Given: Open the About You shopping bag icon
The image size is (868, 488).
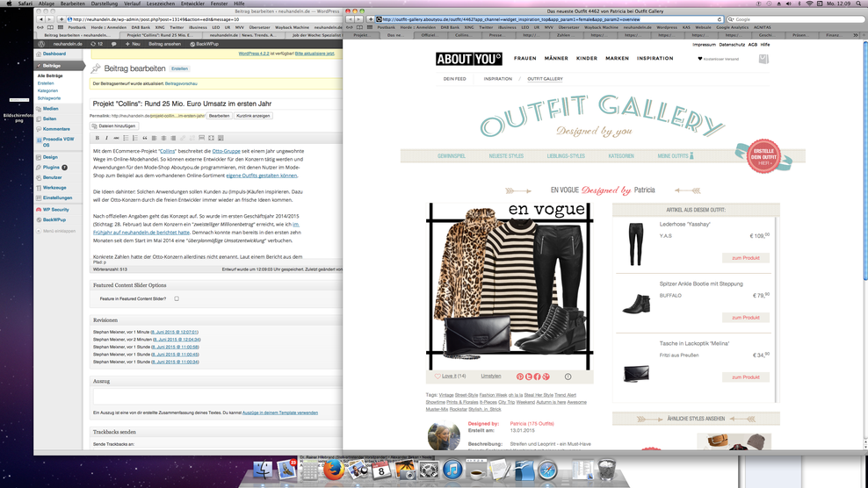Looking at the screenshot, I should [x=763, y=59].
